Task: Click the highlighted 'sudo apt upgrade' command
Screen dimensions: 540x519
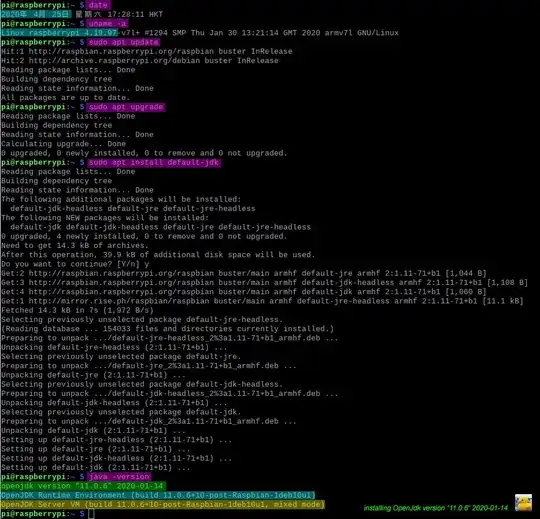Action: pyautogui.click(x=126, y=107)
